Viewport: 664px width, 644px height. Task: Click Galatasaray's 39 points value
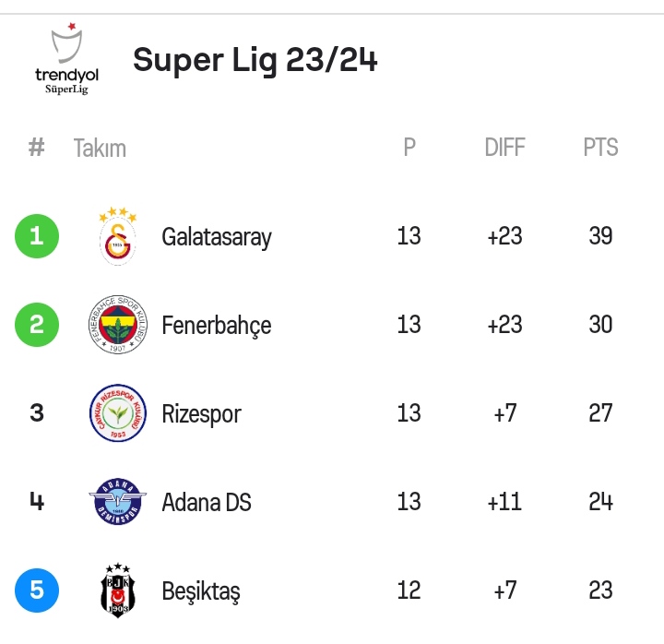tap(600, 236)
